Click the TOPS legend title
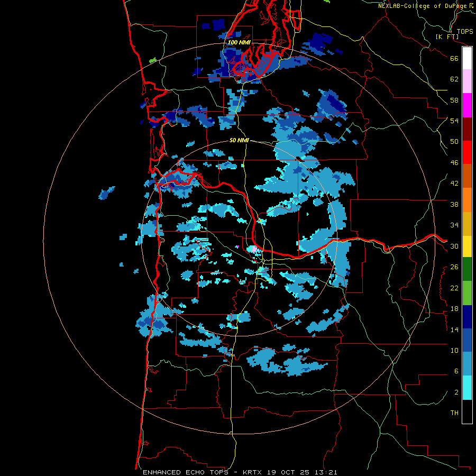This screenshot has height=476, width=476. 465,32
